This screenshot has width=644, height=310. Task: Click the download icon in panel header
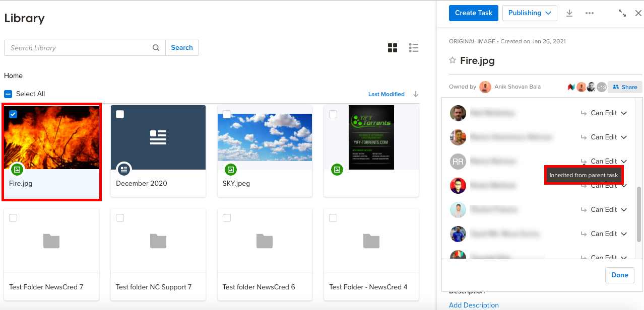569,13
